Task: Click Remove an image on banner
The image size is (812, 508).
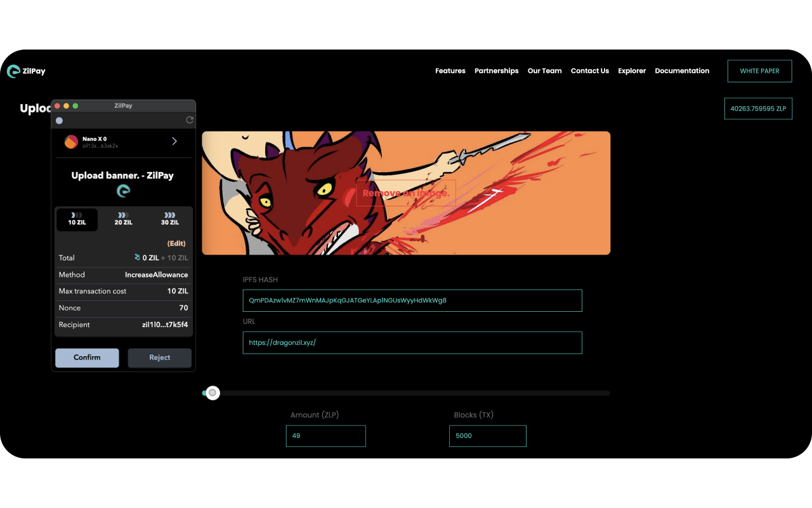Action: point(406,193)
